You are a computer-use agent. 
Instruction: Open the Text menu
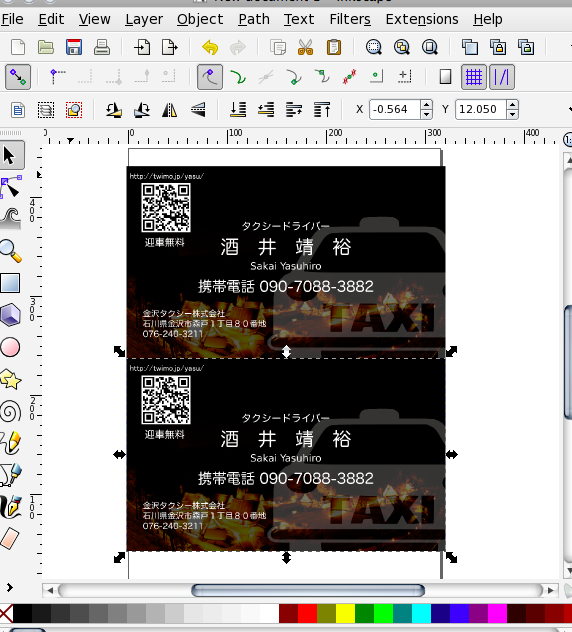click(x=299, y=19)
